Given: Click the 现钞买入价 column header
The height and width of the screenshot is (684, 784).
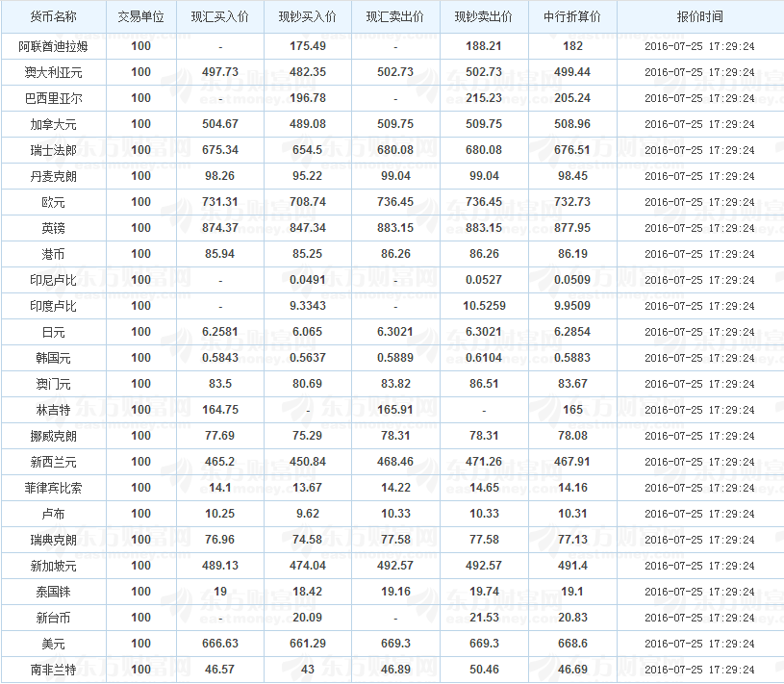Looking at the screenshot, I should click(x=308, y=16).
